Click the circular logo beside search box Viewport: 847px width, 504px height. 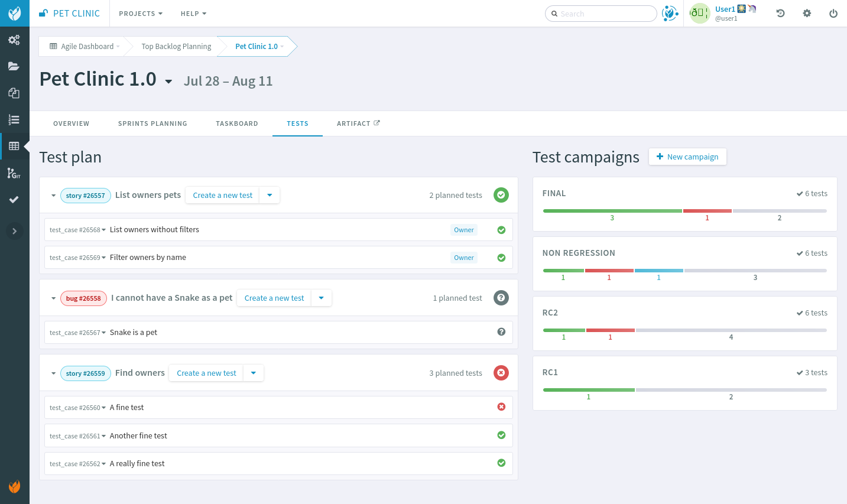click(670, 13)
